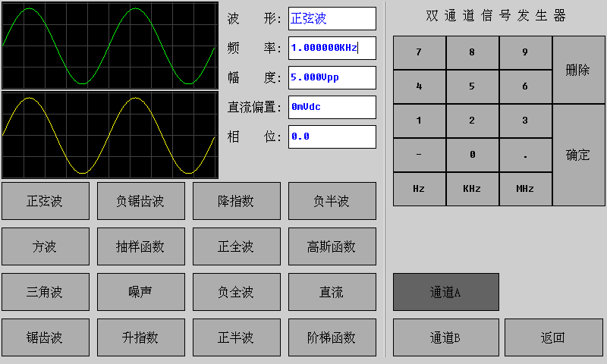Viewport: 607px width, 364px height.
Task: Choose the Hz unit key
Action: 420,189
